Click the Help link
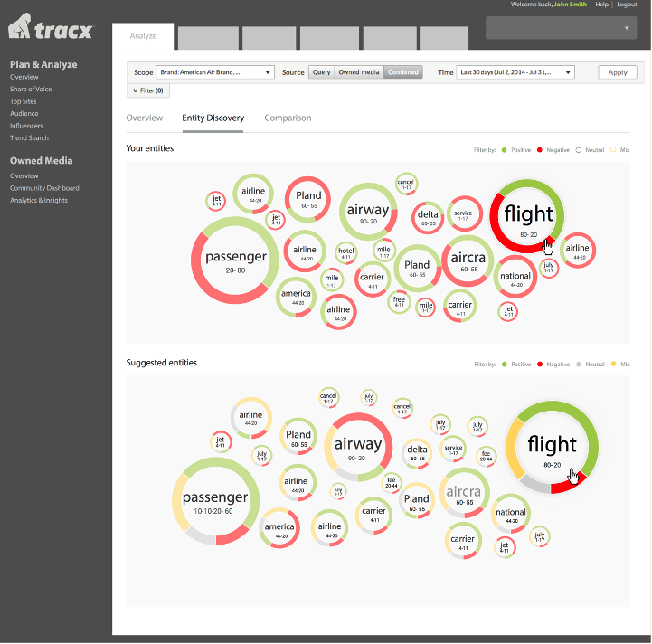This screenshot has width=652, height=644. [601, 5]
